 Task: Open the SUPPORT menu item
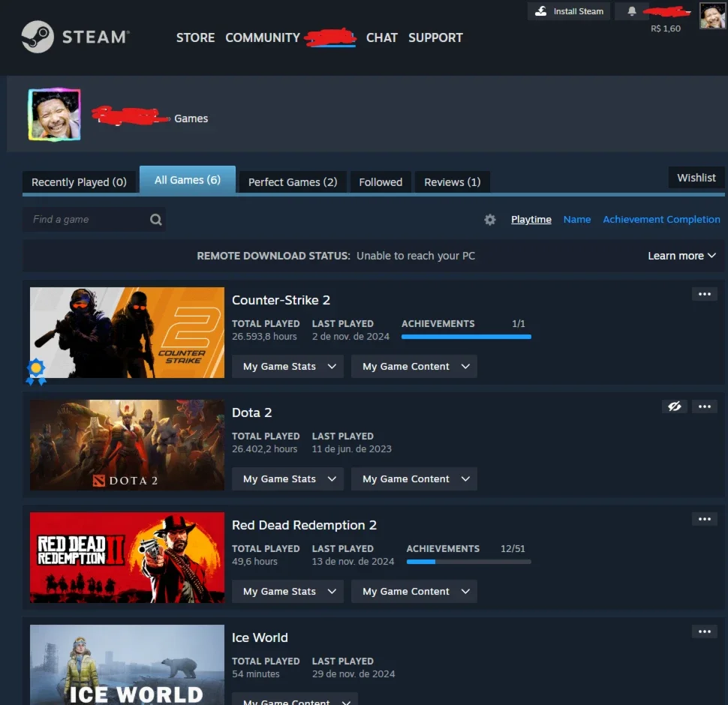point(435,37)
